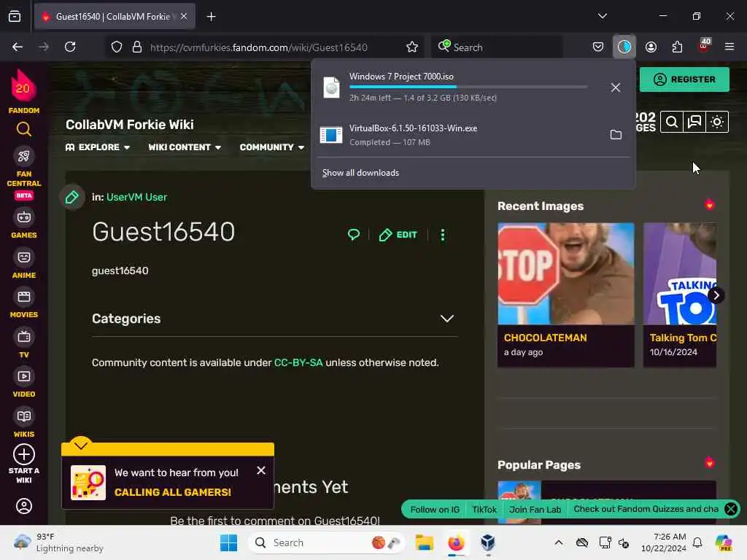747x560 pixels.
Task: Open the tracking protection shield icon
Action: (117, 47)
